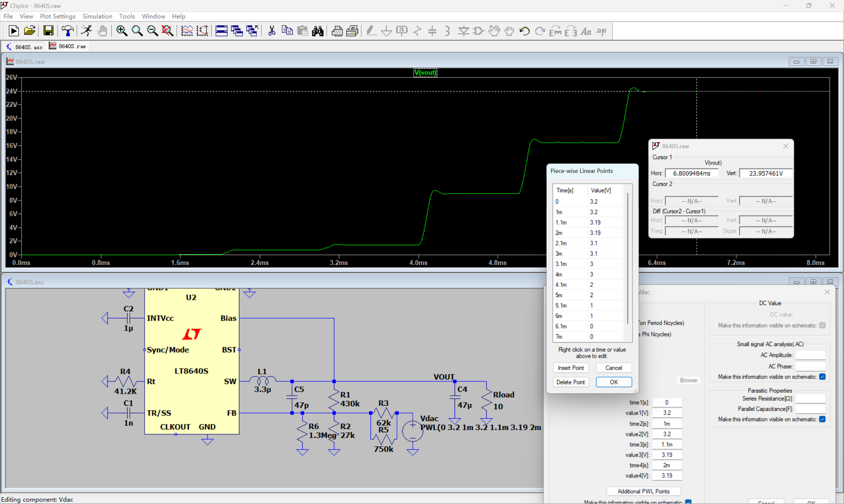Viewport: 844px width, 504px height.
Task: Click the PWL points list scrollbar
Action: (x=627, y=258)
